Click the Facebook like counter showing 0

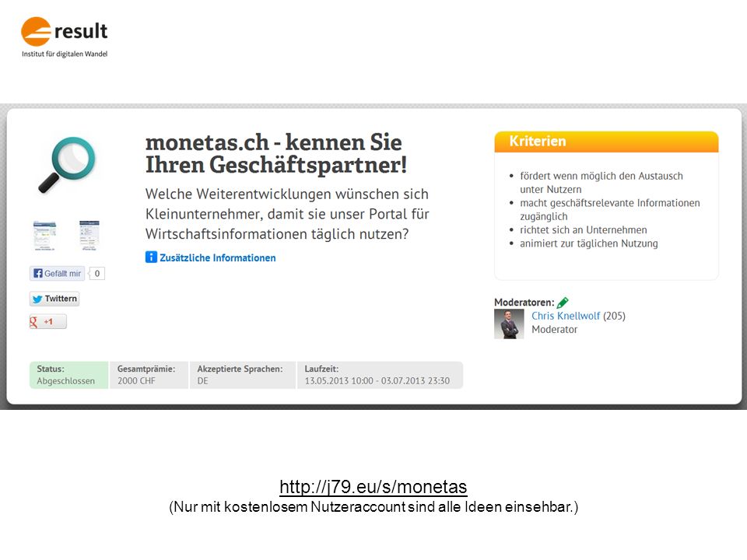tap(96, 273)
